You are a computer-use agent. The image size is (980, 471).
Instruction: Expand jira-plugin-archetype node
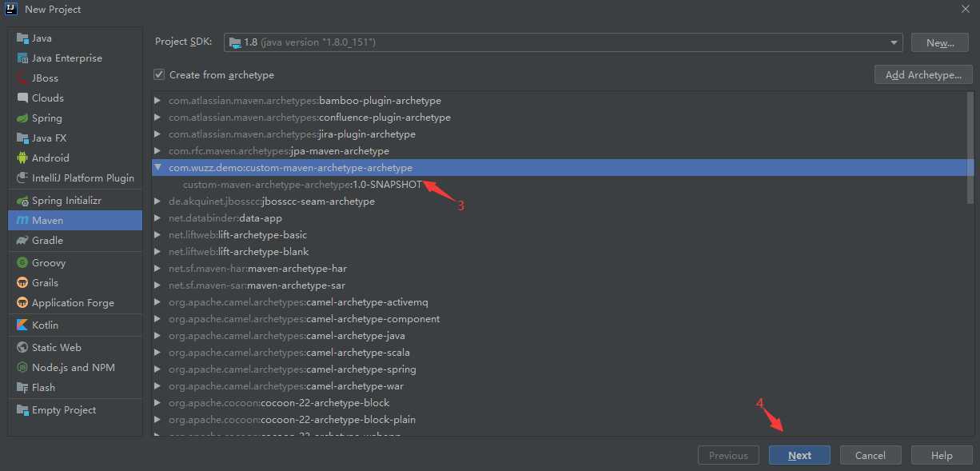point(157,134)
